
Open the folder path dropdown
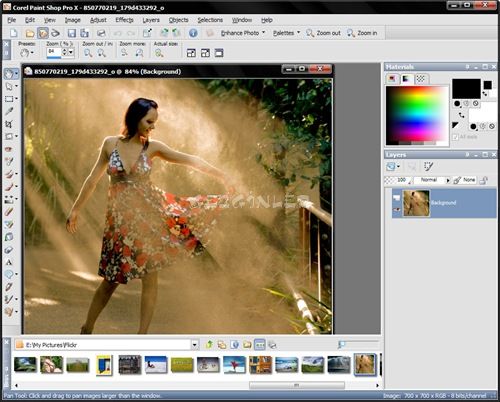[x=195, y=345]
